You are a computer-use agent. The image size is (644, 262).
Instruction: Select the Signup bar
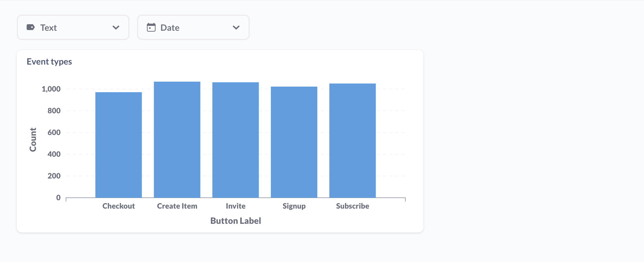coord(294,142)
